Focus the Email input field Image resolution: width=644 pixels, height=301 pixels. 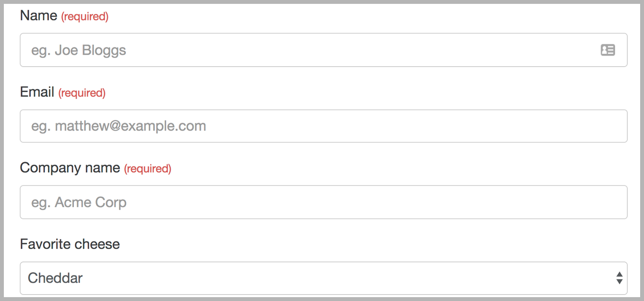coord(324,126)
